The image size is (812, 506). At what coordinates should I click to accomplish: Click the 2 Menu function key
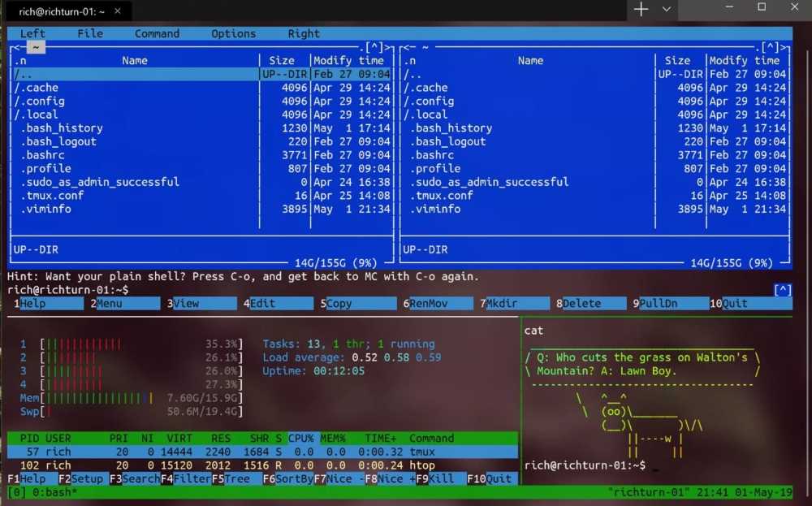pyautogui.click(x=125, y=304)
